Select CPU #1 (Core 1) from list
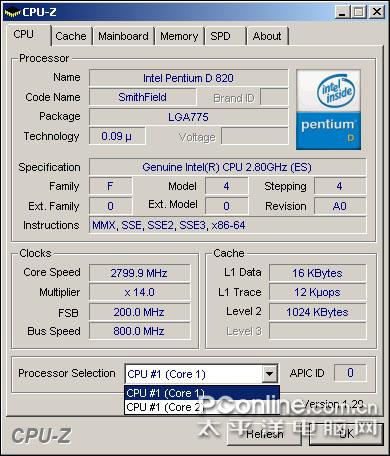390x456 pixels. [x=202, y=393]
